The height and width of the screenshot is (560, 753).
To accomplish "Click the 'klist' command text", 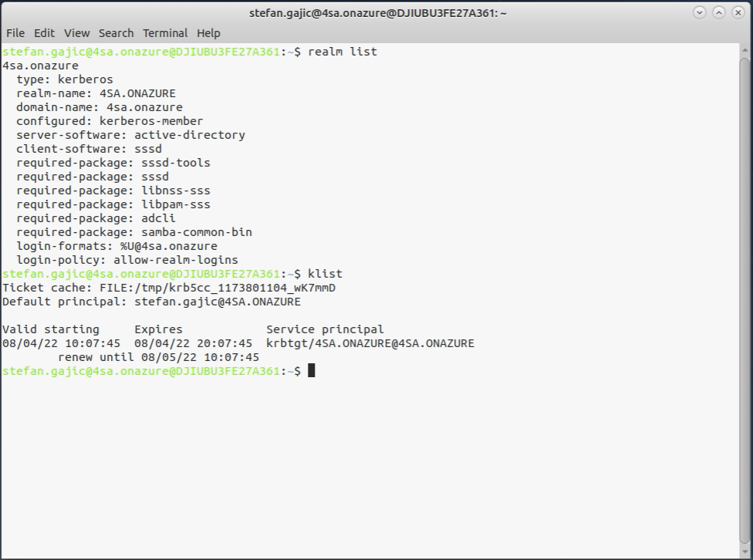I will [x=325, y=274].
